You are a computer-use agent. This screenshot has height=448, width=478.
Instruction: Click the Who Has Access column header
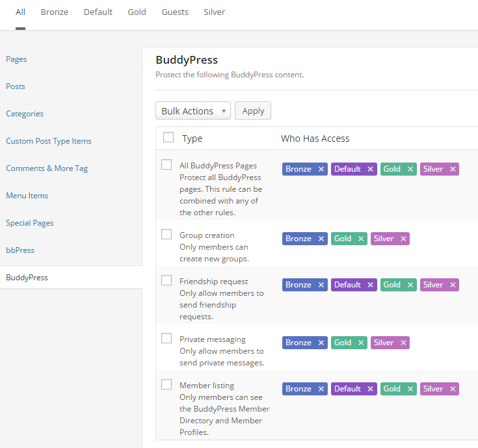(315, 138)
